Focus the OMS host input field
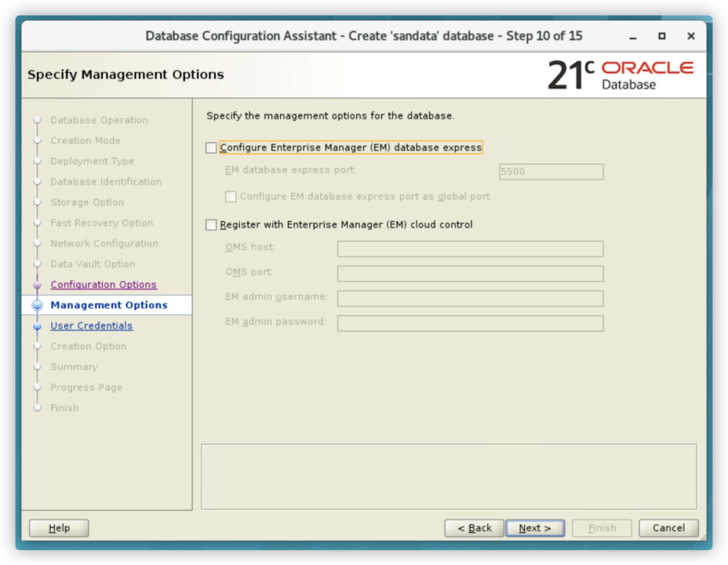Viewport: 728px width, 565px height. (x=471, y=249)
